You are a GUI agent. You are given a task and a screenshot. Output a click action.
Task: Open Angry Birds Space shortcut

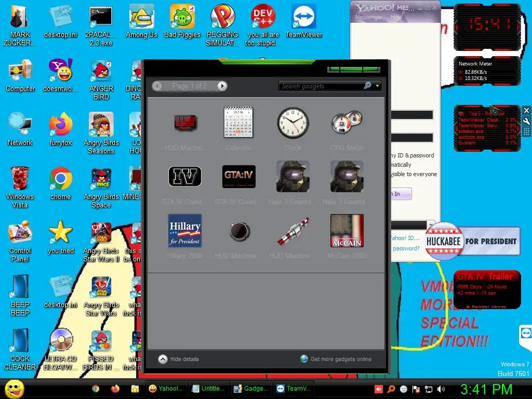[x=101, y=188]
